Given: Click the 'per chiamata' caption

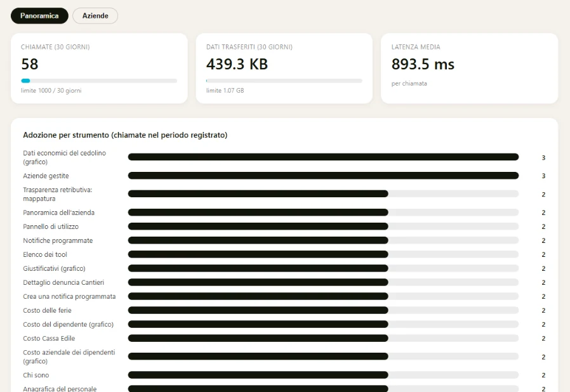Looking at the screenshot, I should click(409, 84).
